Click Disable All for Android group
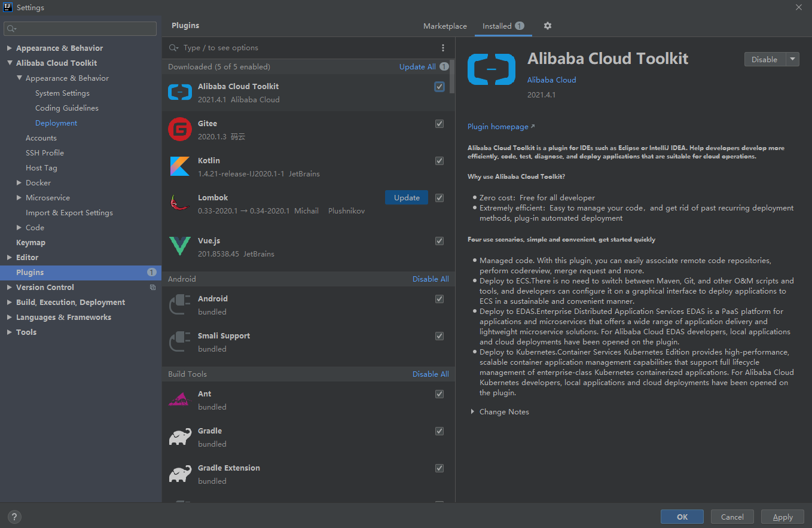 (431, 279)
